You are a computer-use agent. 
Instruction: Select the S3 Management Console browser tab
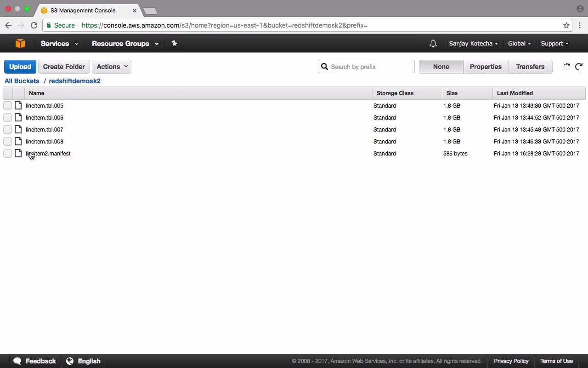click(x=89, y=10)
